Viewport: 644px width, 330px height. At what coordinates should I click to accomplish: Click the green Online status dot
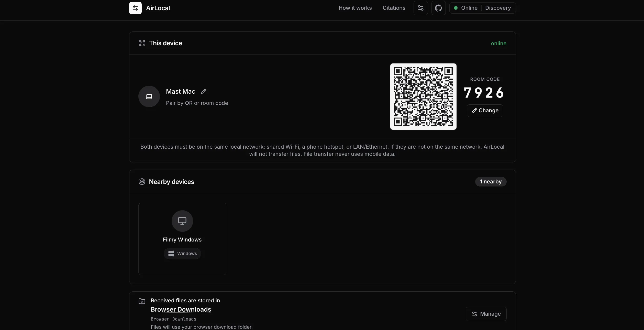[x=456, y=8]
